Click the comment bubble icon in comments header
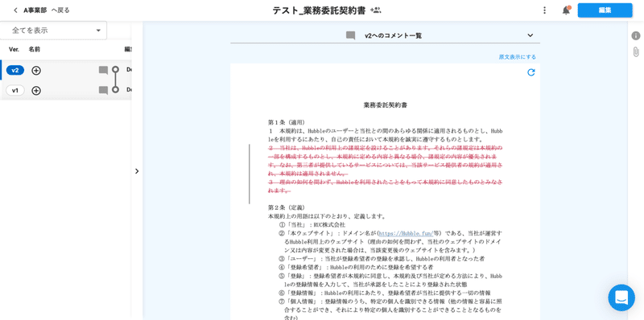 pos(350,35)
